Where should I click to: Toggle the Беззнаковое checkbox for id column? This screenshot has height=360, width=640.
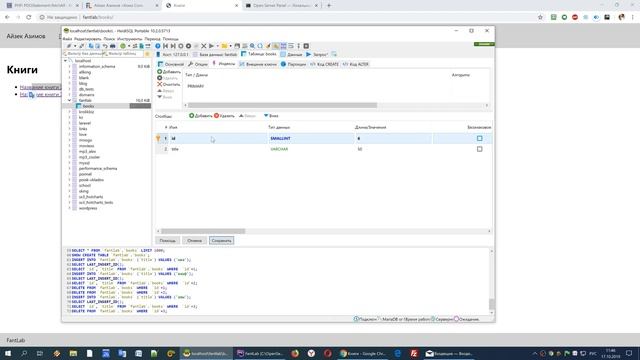click(x=480, y=138)
